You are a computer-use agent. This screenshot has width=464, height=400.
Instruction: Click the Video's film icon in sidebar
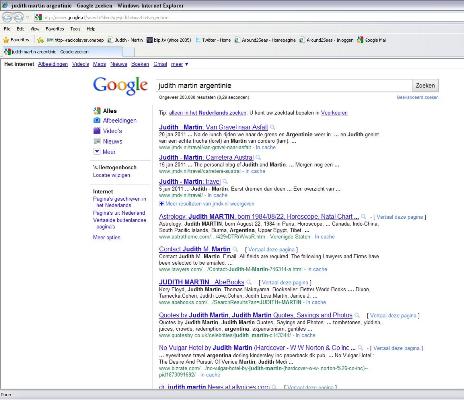click(97, 131)
